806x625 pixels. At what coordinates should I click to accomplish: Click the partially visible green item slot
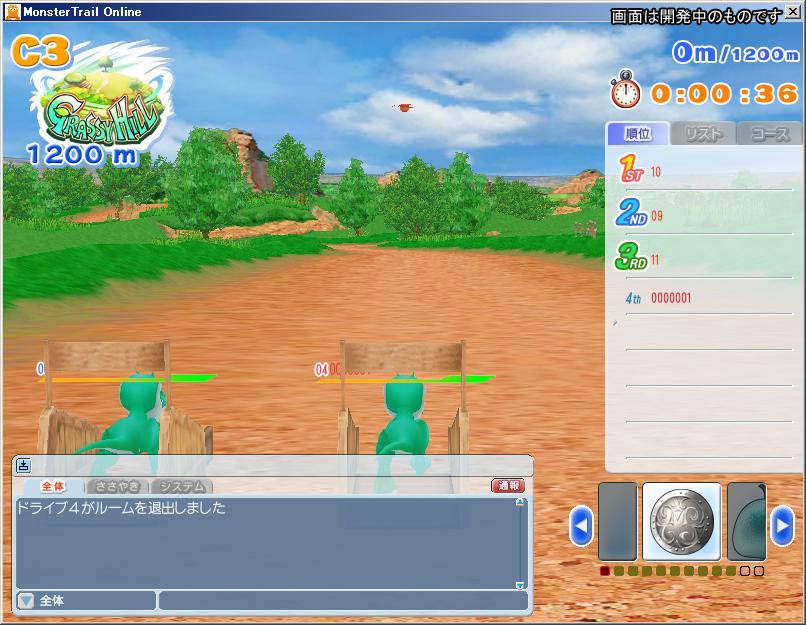[x=747, y=521]
